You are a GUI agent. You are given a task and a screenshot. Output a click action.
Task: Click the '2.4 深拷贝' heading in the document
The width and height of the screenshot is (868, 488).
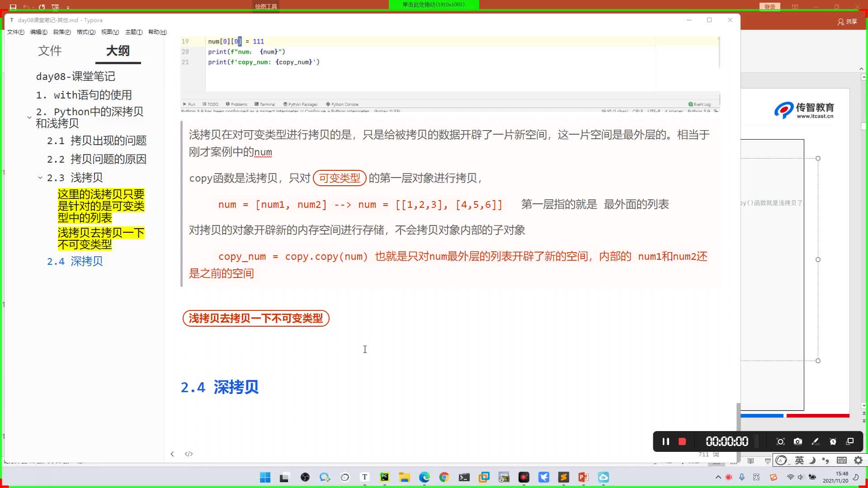click(220, 387)
